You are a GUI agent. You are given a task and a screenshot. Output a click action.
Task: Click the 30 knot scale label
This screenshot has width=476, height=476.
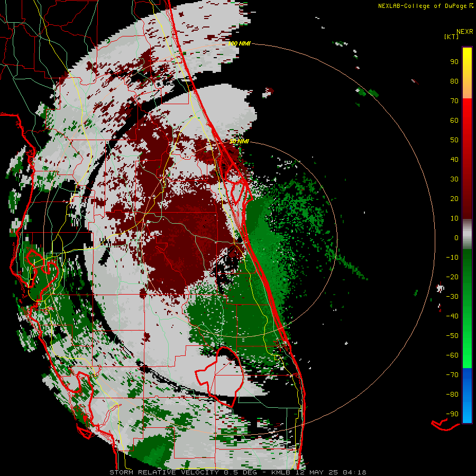point(454,179)
